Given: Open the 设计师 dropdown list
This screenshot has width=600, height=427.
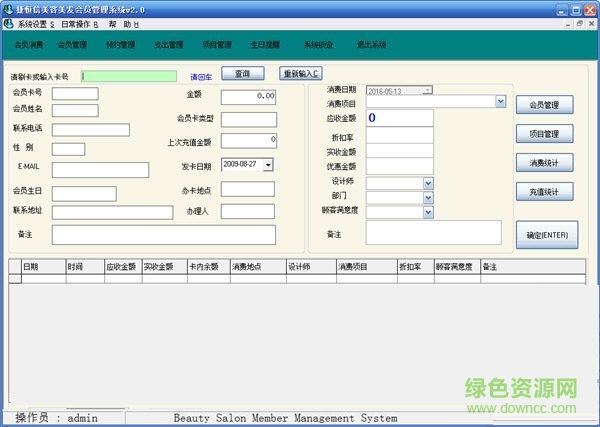Looking at the screenshot, I should click(x=428, y=183).
